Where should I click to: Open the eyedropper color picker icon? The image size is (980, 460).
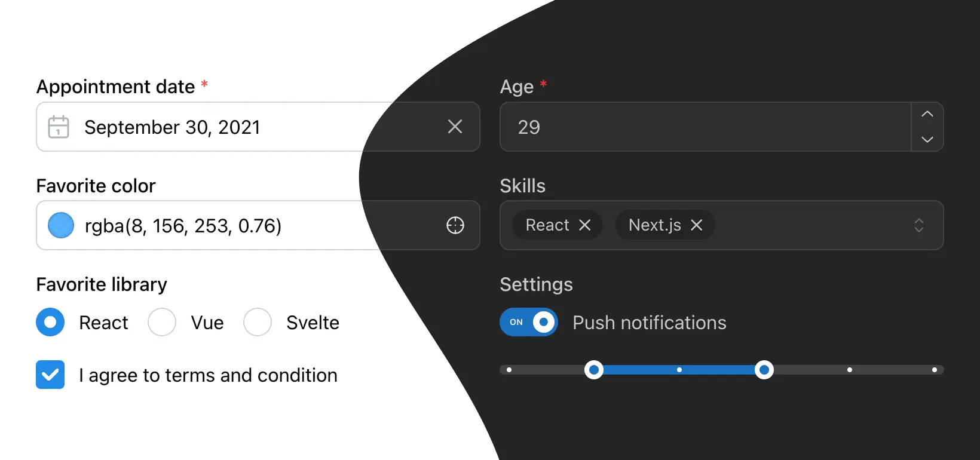(x=455, y=225)
